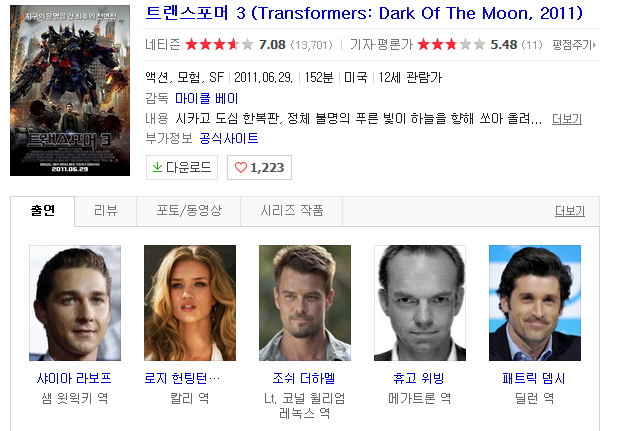
Task: Open 더보기 in the cast tab bar
Action: pos(570,211)
